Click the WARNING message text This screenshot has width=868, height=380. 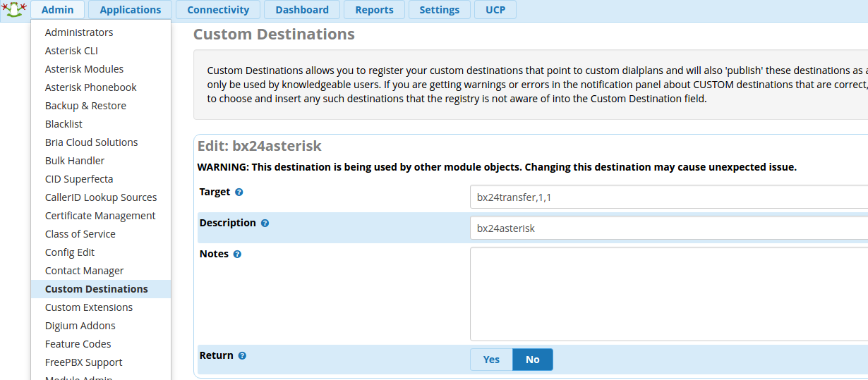point(497,167)
